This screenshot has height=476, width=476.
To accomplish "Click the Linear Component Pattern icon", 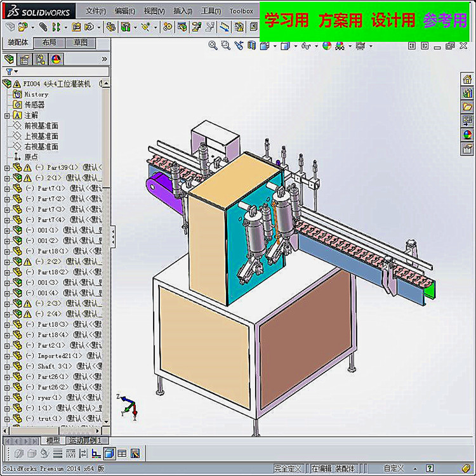I will pos(56,27).
